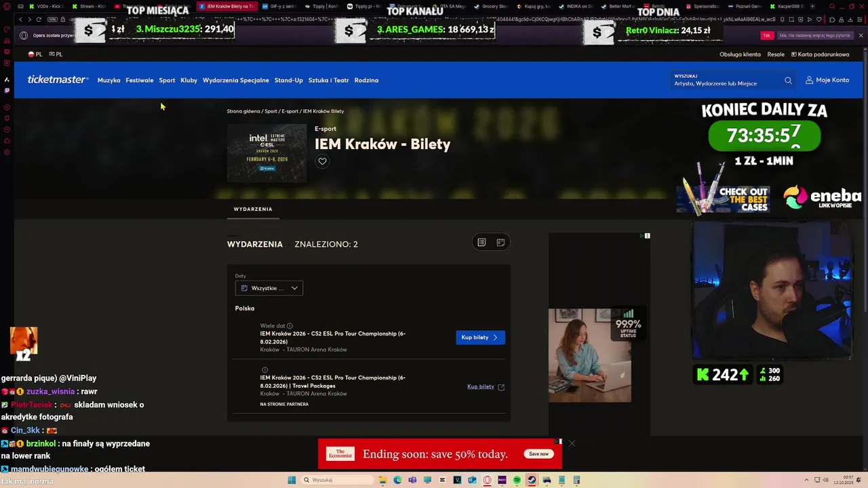This screenshot has width=868, height=488.
Task: Open the Festiwale menu
Action: (140, 80)
